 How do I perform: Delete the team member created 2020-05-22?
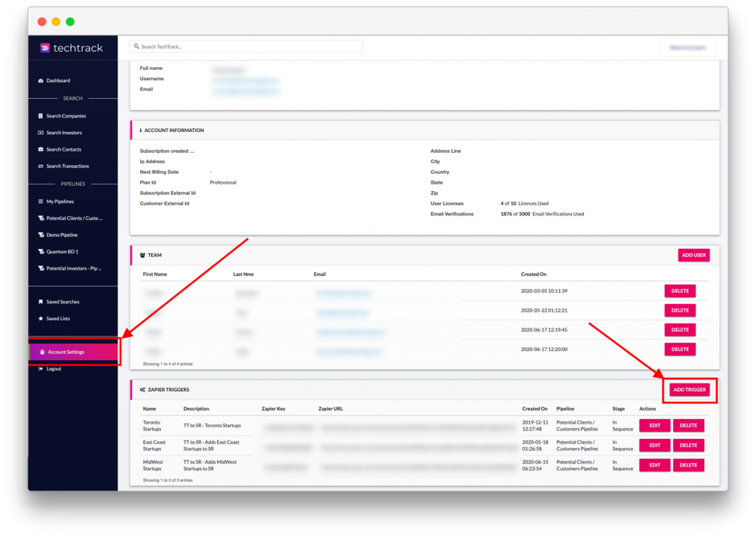point(680,311)
